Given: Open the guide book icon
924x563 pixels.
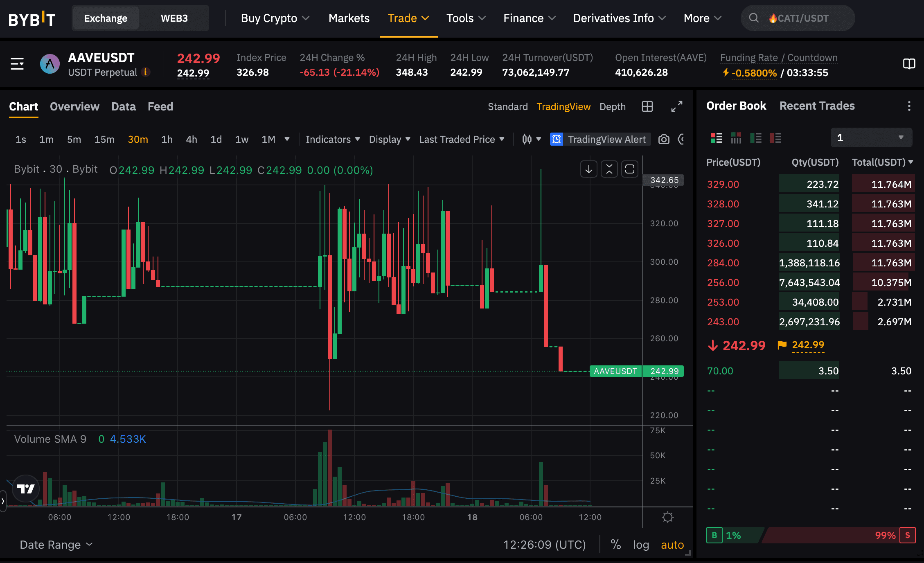Looking at the screenshot, I should [x=909, y=64].
